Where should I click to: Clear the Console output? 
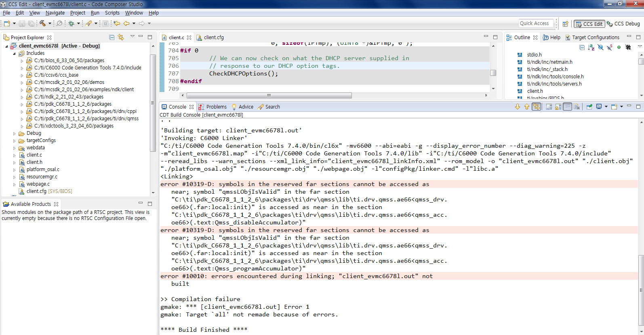[577, 107]
